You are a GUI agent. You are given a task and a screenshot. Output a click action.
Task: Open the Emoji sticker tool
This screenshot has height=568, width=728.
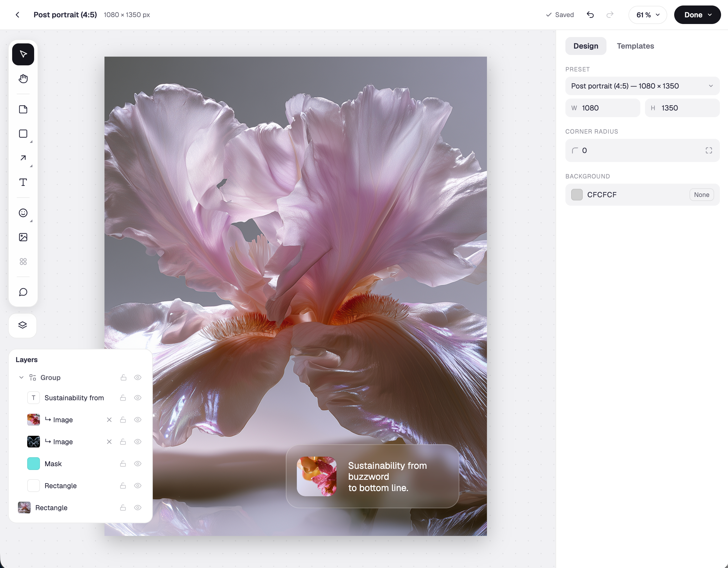click(x=23, y=213)
